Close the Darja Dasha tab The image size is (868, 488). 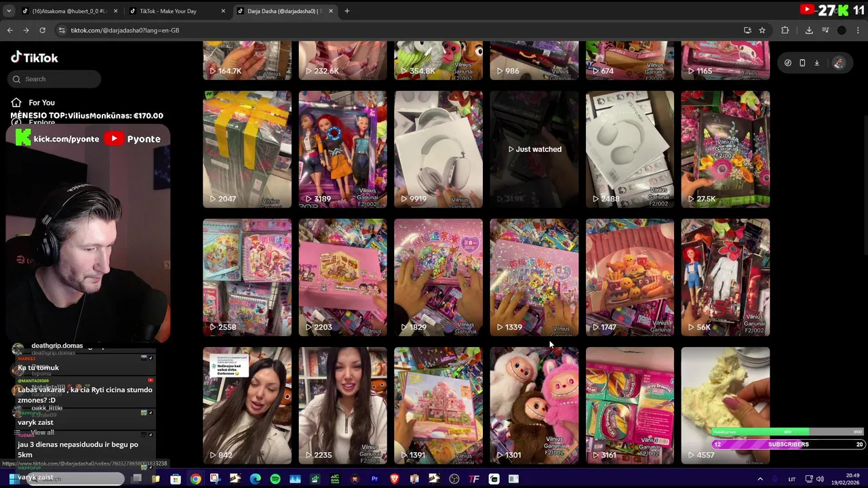[330, 11]
